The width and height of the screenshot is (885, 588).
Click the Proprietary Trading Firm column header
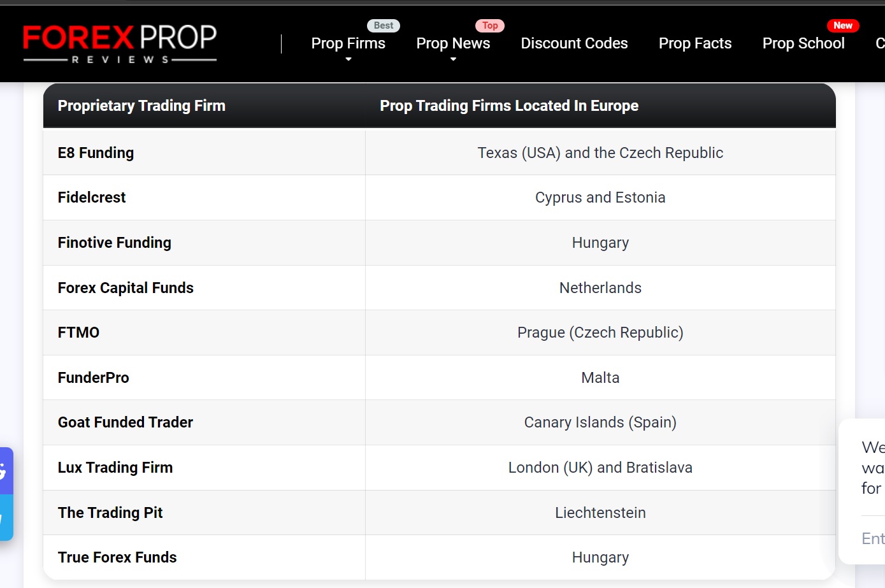point(141,106)
